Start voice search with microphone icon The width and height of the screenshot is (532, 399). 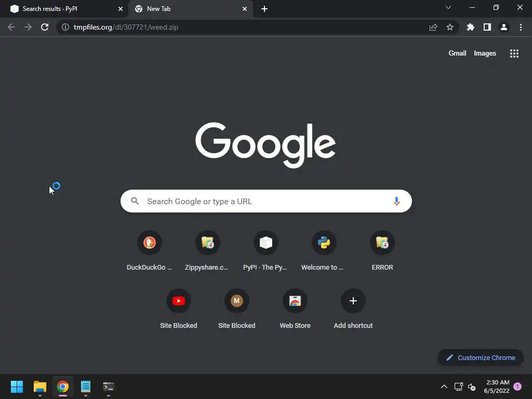(x=396, y=201)
